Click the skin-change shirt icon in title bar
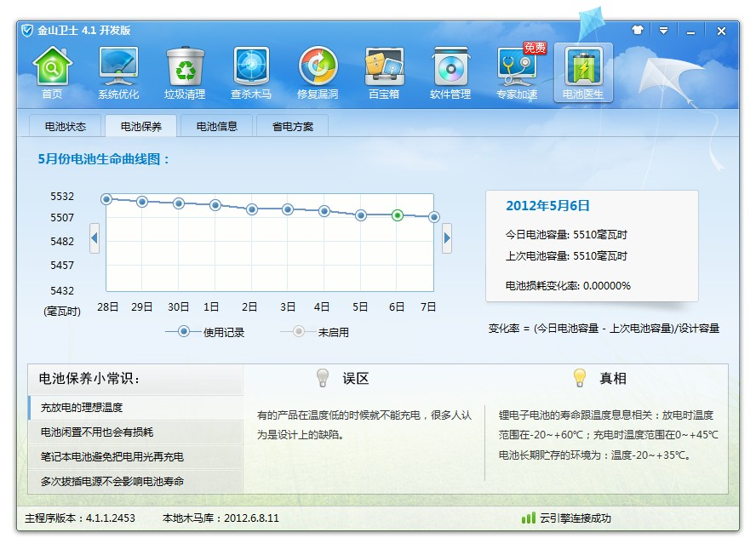The height and width of the screenshot is (538, 756). pos(638,30)
